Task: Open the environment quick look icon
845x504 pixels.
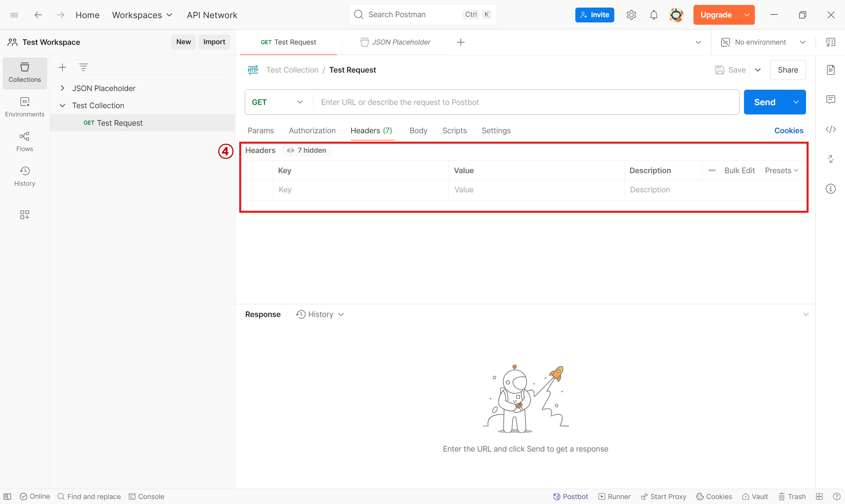Action: point(831,42)
